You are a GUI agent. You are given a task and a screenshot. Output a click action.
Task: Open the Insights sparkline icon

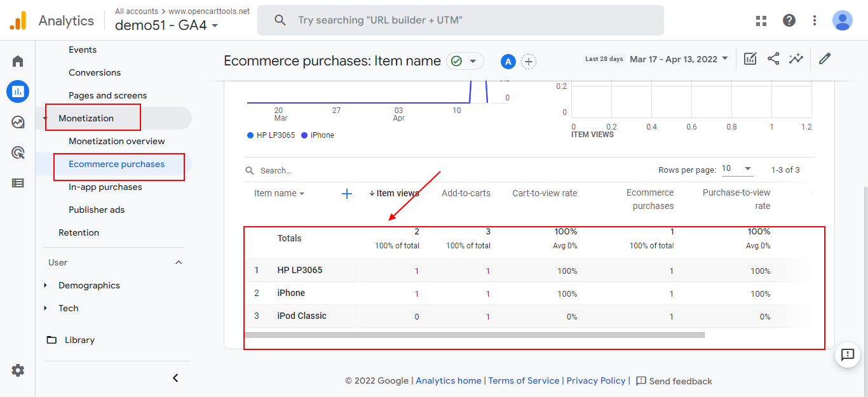click(796, 59)
